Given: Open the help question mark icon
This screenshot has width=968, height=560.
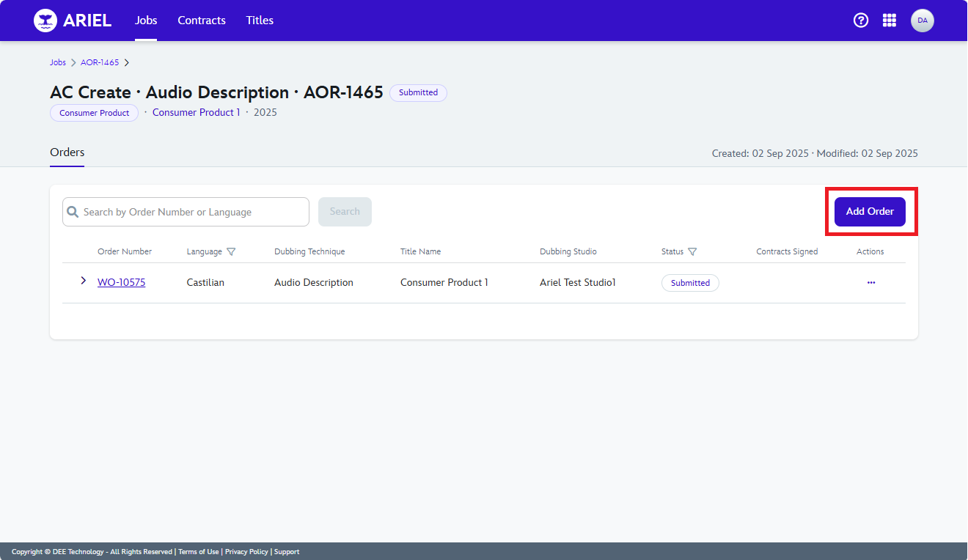Looking at the screenshot, I should pyautogui.click(x=861, y=21).
